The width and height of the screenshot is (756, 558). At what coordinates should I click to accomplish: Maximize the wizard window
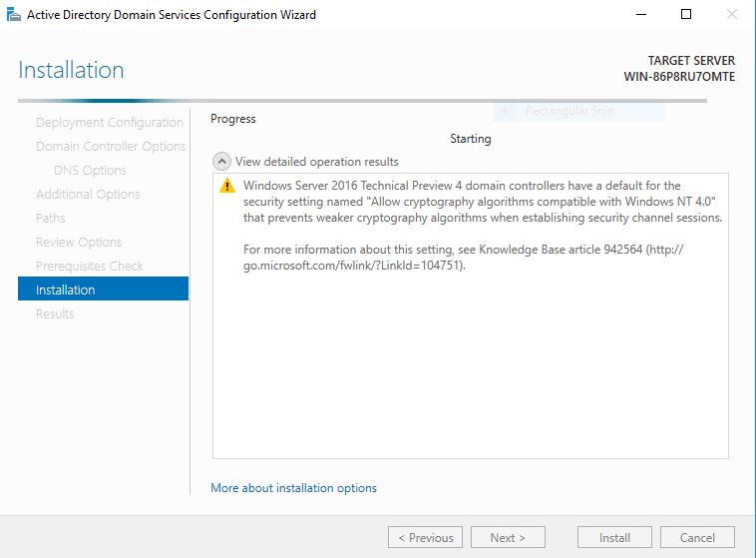(x=686, y=15)
